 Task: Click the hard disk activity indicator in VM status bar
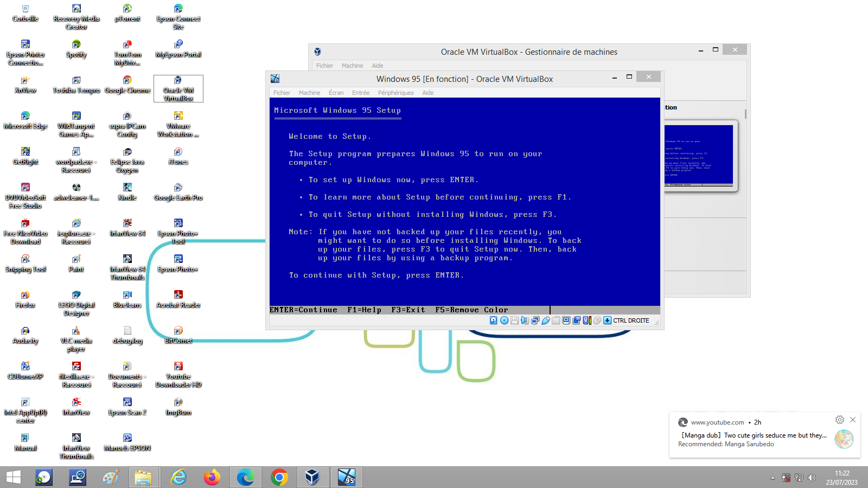point(494,320)
